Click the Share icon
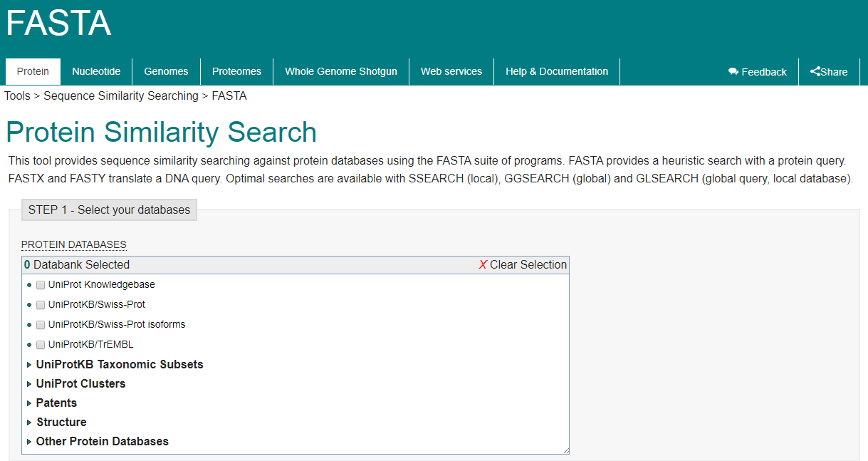The height and width of the screenshot is (461, 868). tap(815, 71)
